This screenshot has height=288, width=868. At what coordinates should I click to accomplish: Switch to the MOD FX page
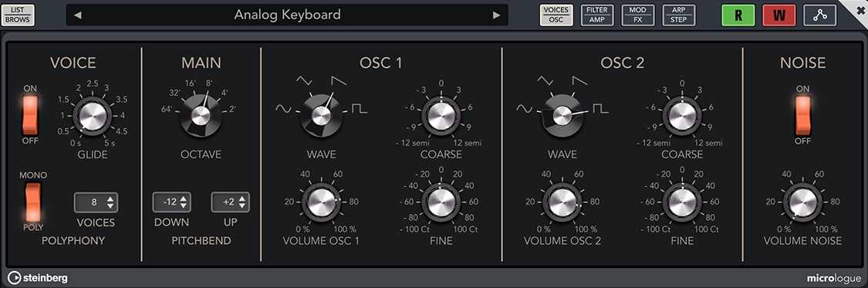(x=638, y=15)
